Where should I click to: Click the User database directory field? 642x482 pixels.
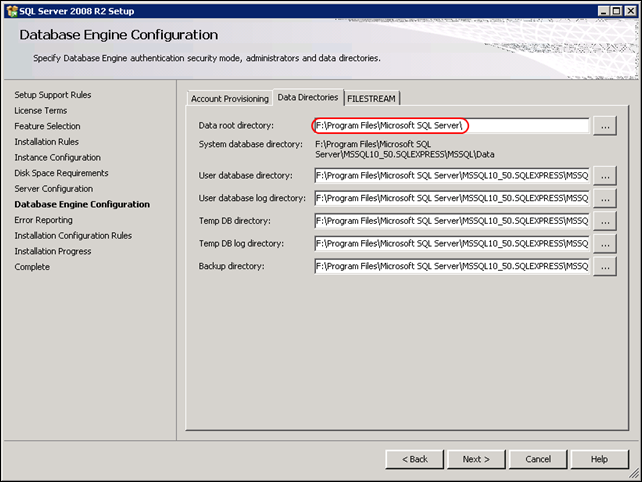(x=452, y=176)
